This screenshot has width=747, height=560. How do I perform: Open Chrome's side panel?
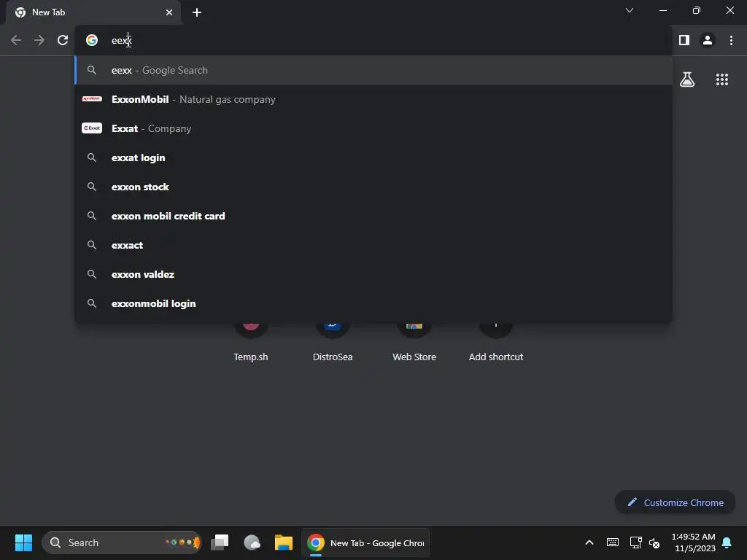coord(684,41)
